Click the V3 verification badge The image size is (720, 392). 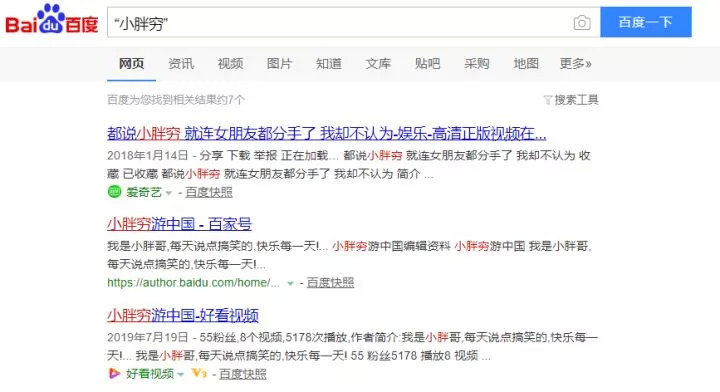pos(199,373)
